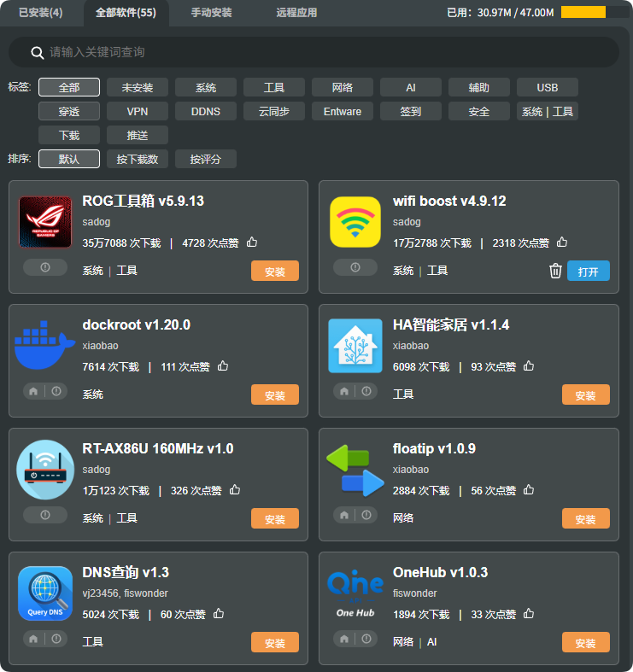Open dockroot homepage via home icon
The width and height of the screenshot is (633, 672).
pos(33,391)
